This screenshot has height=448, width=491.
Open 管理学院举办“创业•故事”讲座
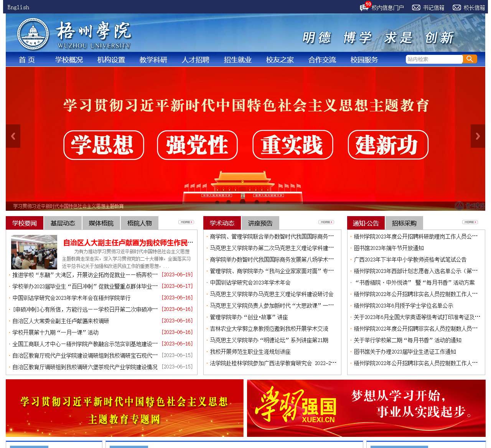point(249,317)
